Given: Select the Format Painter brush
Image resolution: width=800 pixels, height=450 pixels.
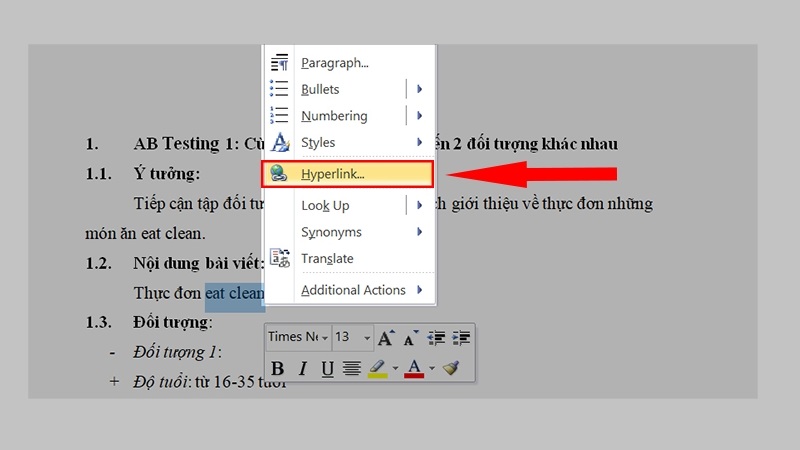Looking at the screenshot, I should [x=451, y=368].
